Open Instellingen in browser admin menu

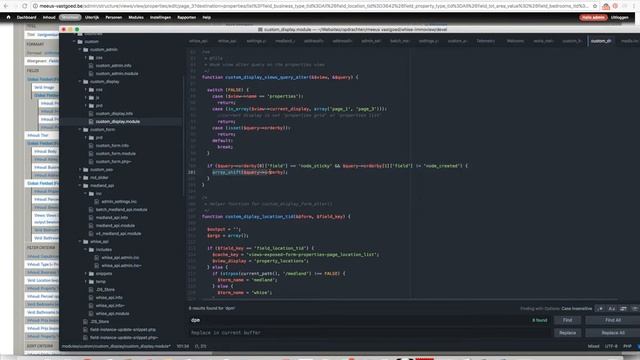tap(160, 18)
